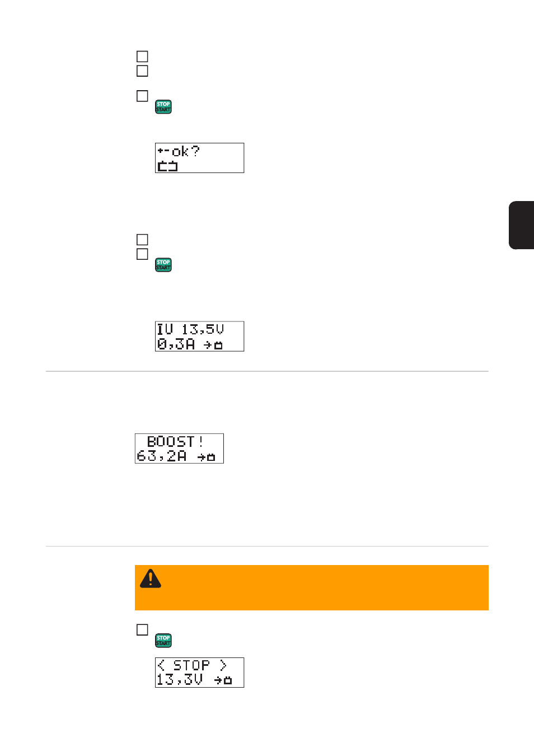Click the battery arrow symbol beside '13,3V'

[x=223, y=680]
